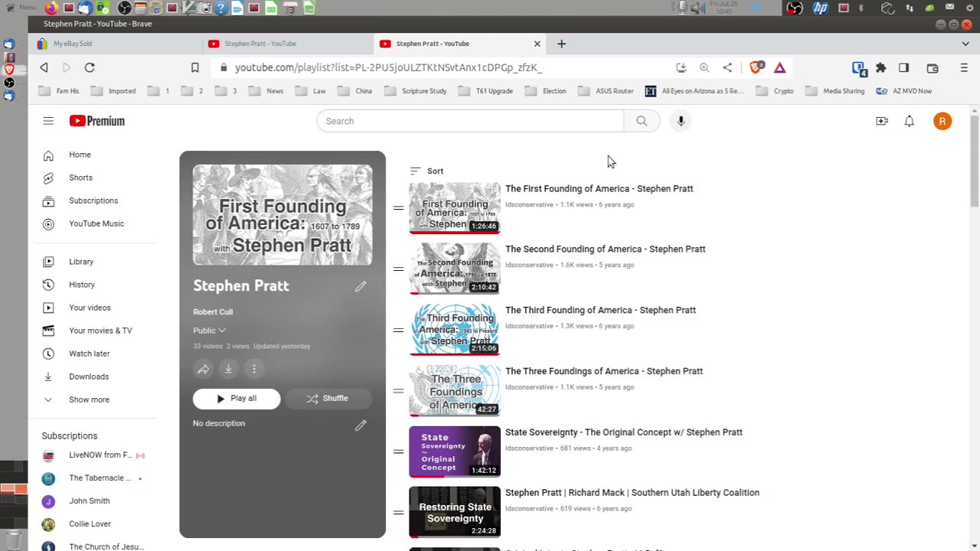
Task: Open Brave main menu icon
Action: tap(964, 67)
